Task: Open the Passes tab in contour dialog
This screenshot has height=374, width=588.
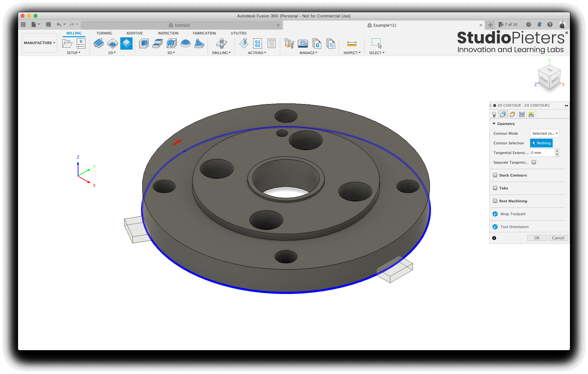Action: click(x=522, y=114)
